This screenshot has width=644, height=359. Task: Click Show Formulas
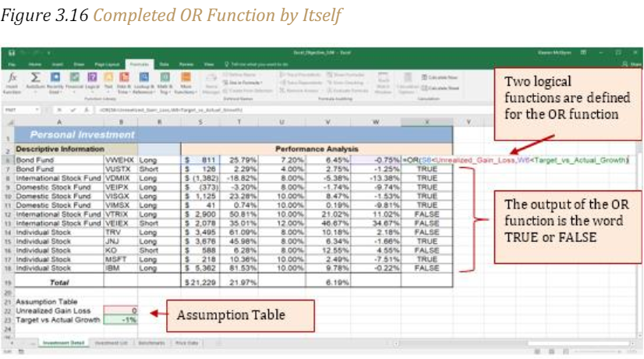click(x=345, y=75)
